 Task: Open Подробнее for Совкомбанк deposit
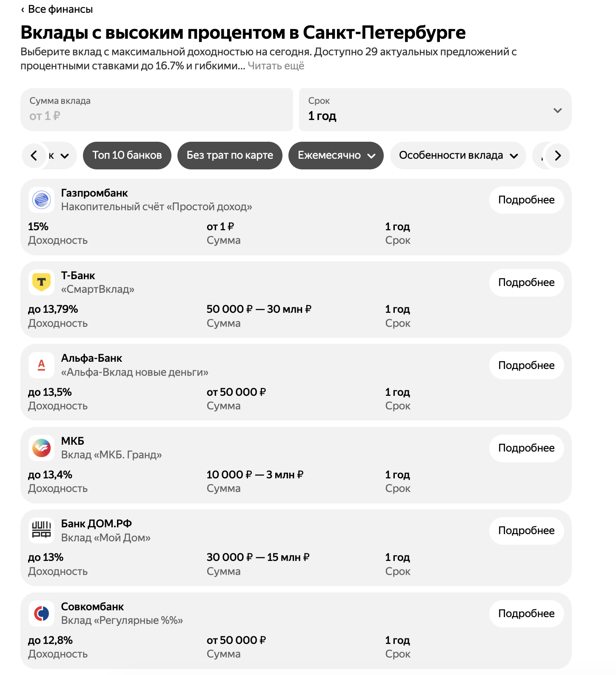point(526,613)
